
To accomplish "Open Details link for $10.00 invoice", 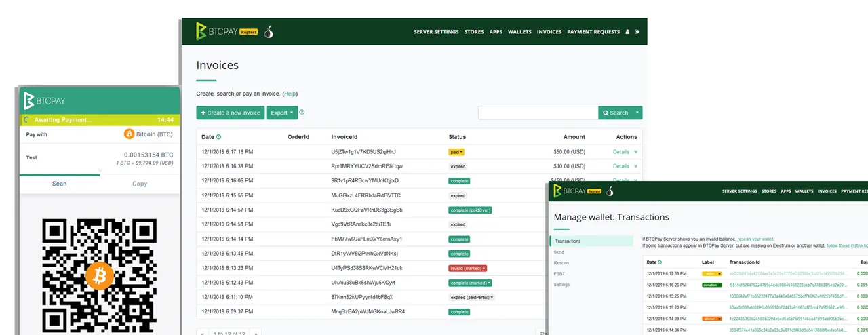I will pyautogui.click(x=621, y=166).
